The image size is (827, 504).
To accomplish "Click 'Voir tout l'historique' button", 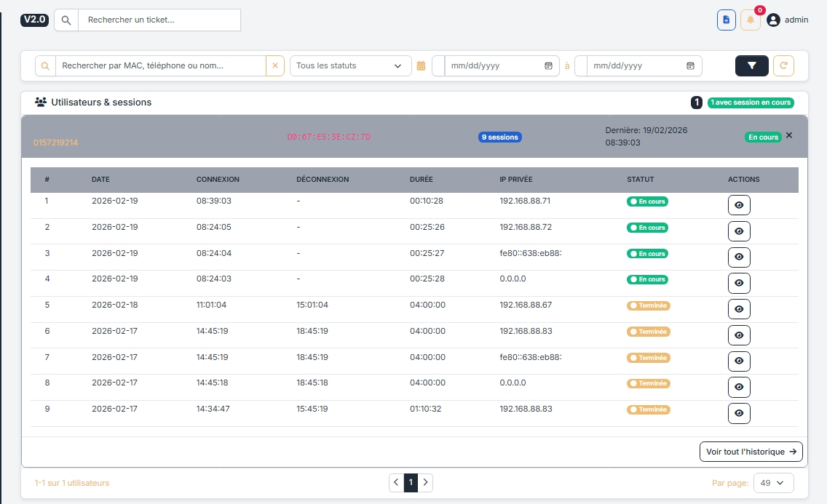I will pyautogui.click(x=751, y=452).
